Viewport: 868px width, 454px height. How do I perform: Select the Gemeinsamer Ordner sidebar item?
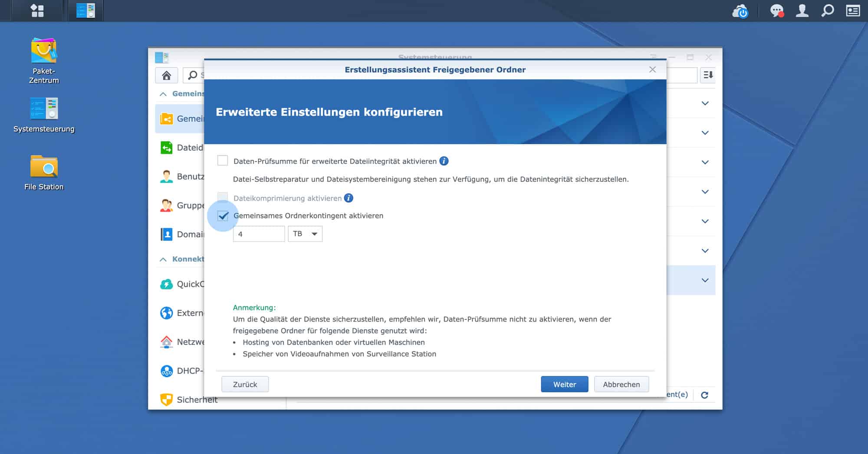tap(180, 119)
